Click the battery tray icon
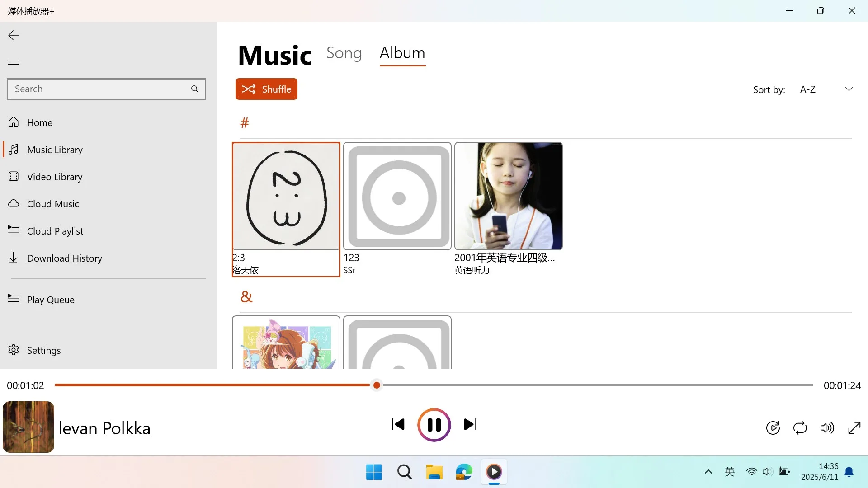This screenshot has height=488, width=868. pyautogui.click(x=784, y=472)
